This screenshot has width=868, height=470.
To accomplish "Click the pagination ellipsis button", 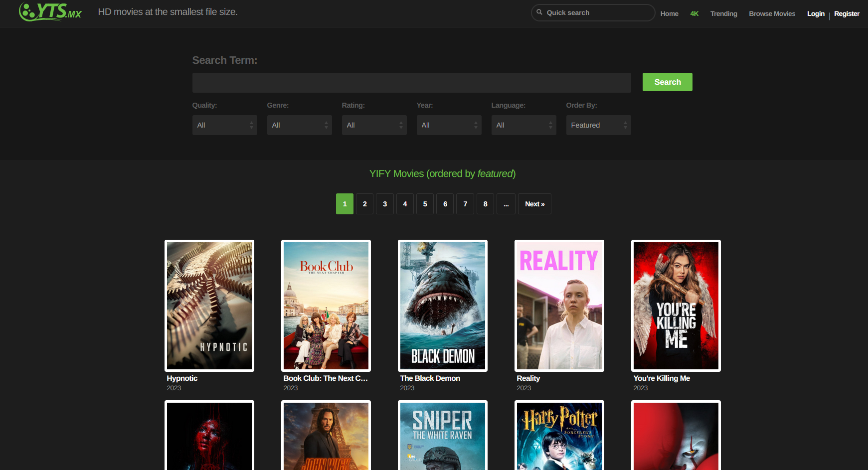I will click(x=506, y=204).
